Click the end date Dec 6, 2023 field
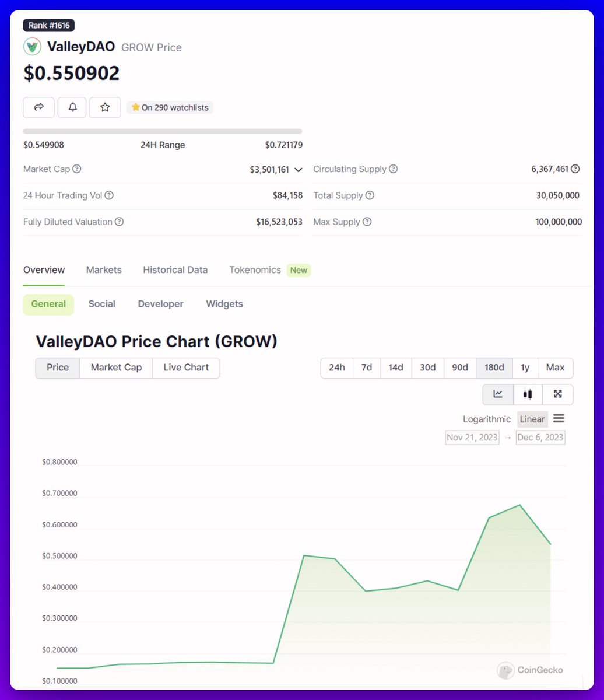The height and width of the screenshot is (700, 604). [540, 437]
